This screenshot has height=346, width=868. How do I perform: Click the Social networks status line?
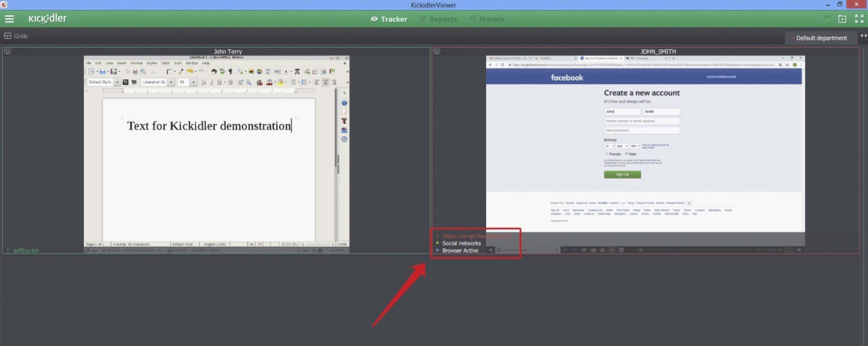click(461, 243)
